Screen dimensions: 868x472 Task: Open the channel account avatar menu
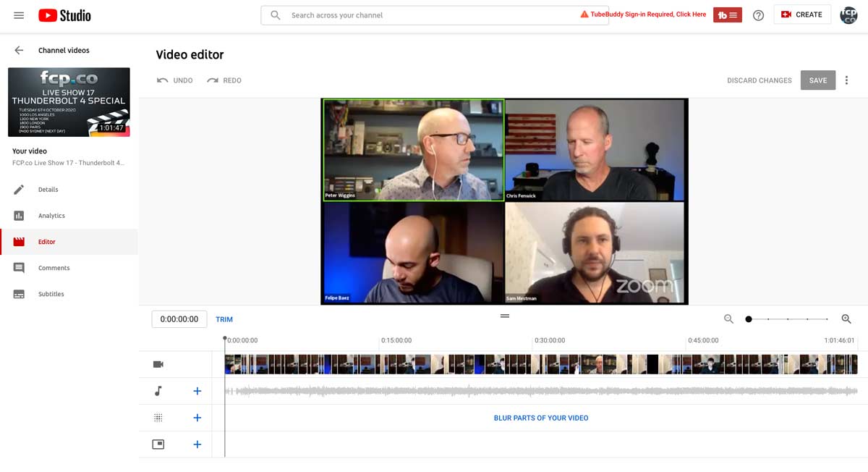(848, 14)
